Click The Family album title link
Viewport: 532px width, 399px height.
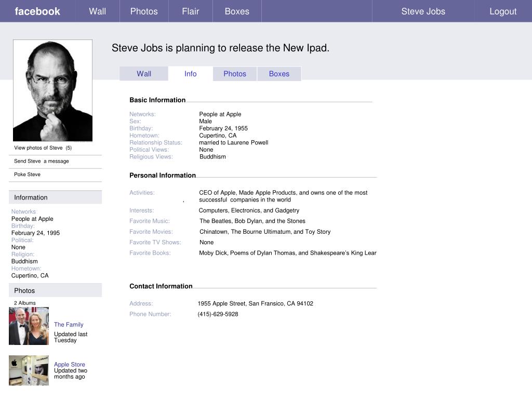pos(69,324)
